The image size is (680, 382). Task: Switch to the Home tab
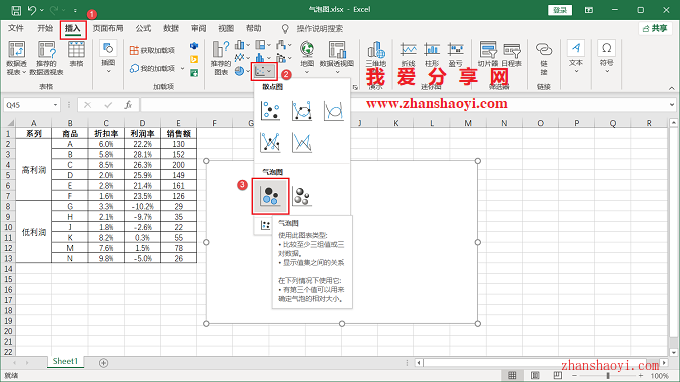click(x=45, y=29)
